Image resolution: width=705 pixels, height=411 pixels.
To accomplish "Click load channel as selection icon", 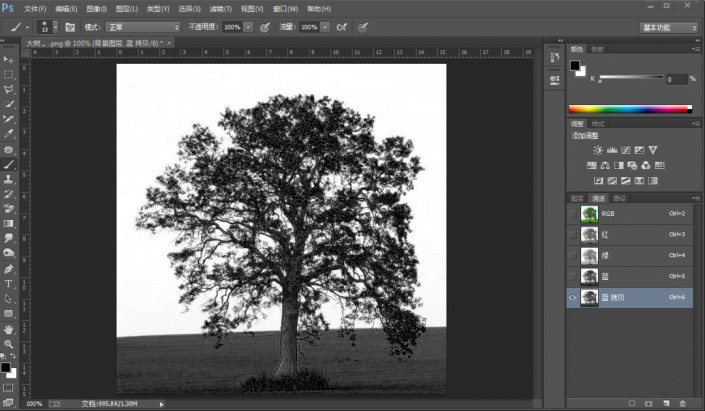I will point(632,402).
